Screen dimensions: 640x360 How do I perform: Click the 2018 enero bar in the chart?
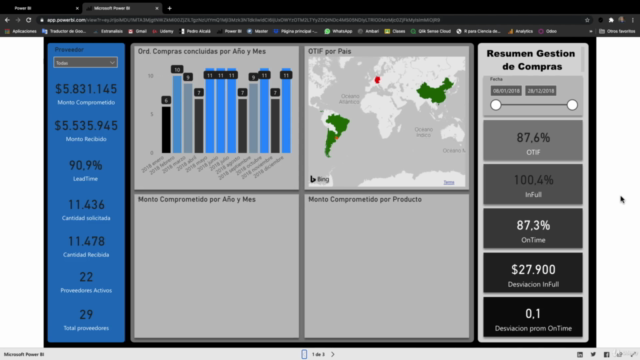coord(166,130)
